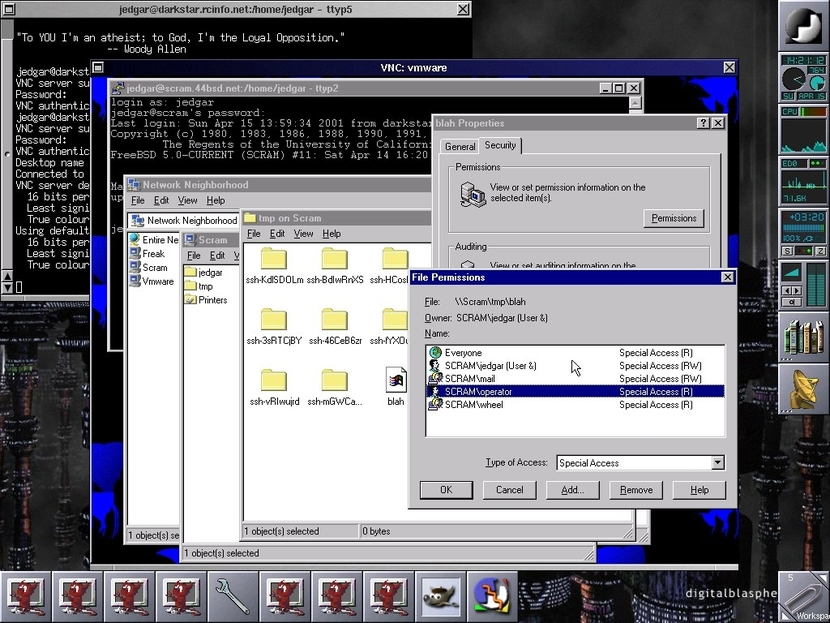830x623 pixels.
Task: Select the ssh-vRIwujrd folder
Action: (274, 388)
